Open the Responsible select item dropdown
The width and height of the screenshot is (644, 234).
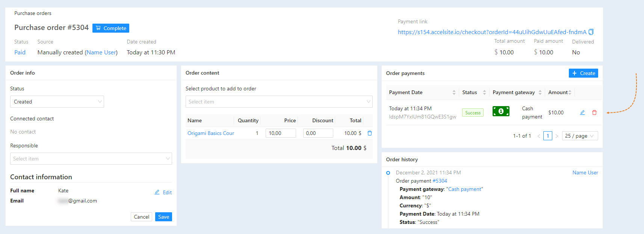(91, 159)
